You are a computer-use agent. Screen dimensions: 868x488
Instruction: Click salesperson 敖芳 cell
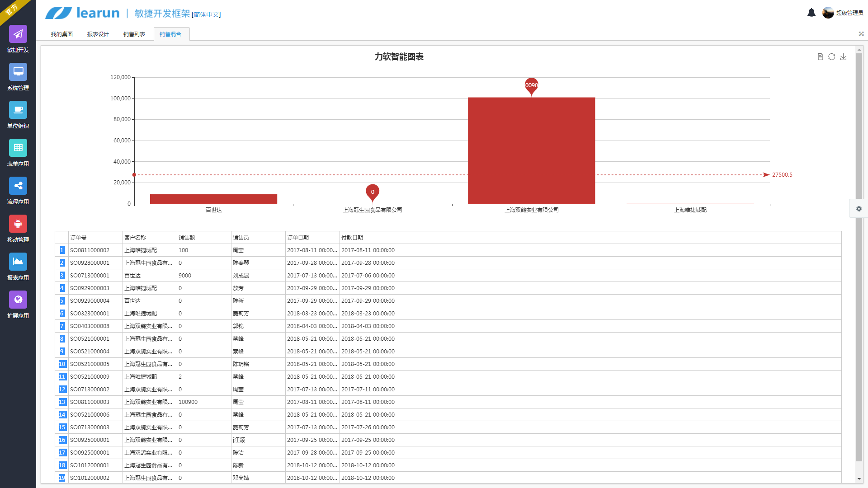(258, 288)
